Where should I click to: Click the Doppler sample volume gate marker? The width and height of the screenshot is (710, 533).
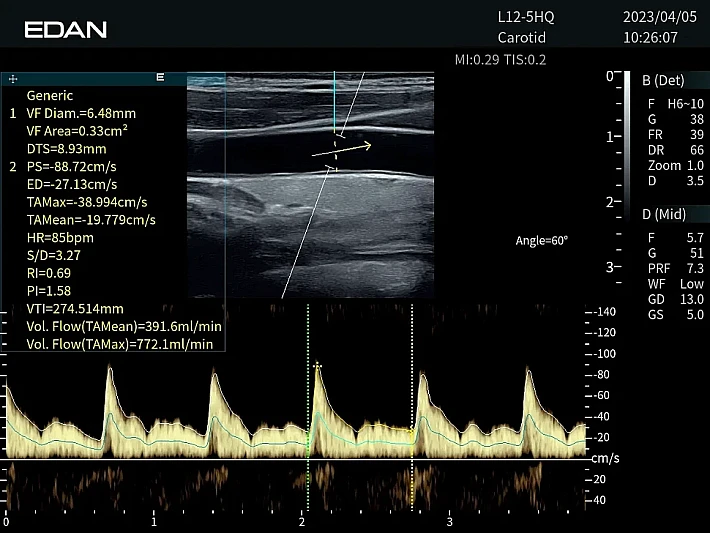point(337,151)
